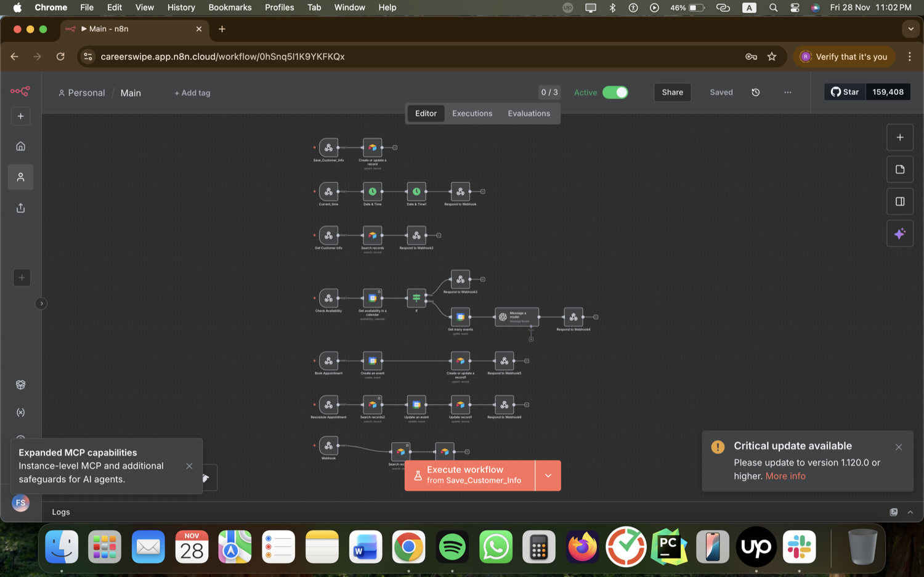Switch to the Executions tab
Screen dimensions: 924x577
coord(472,113)
